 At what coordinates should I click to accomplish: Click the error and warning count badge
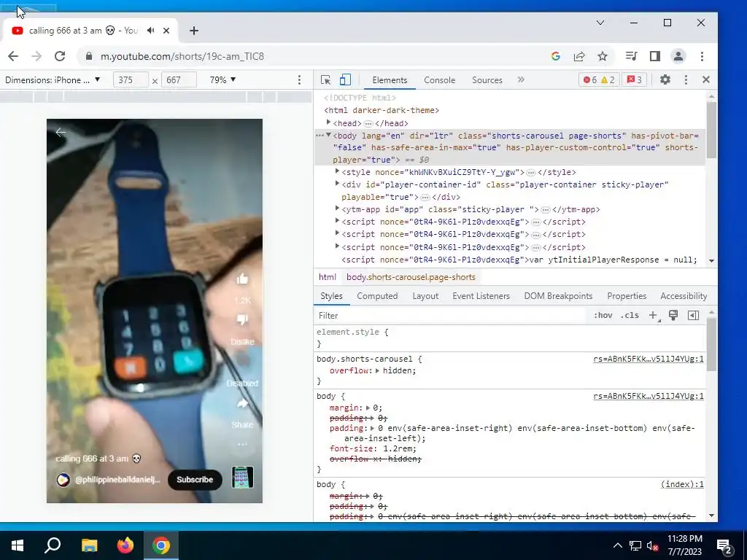click(x=600, y=80)
